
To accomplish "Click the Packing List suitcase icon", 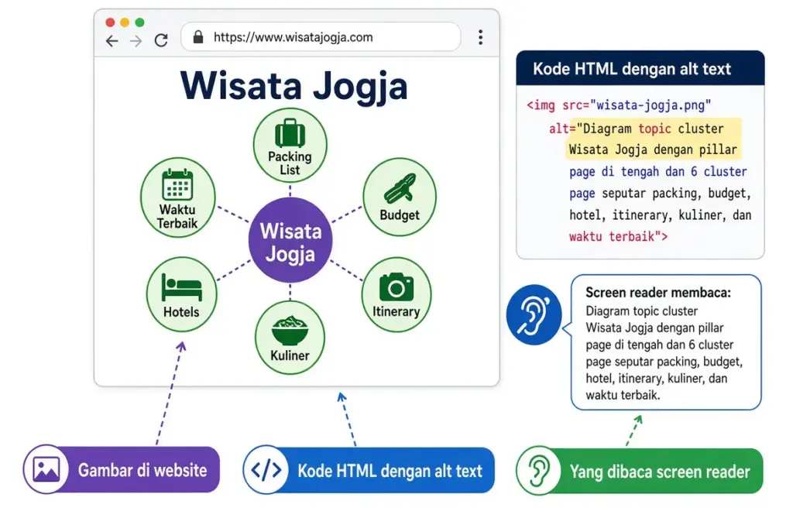I will coord(290,133).
